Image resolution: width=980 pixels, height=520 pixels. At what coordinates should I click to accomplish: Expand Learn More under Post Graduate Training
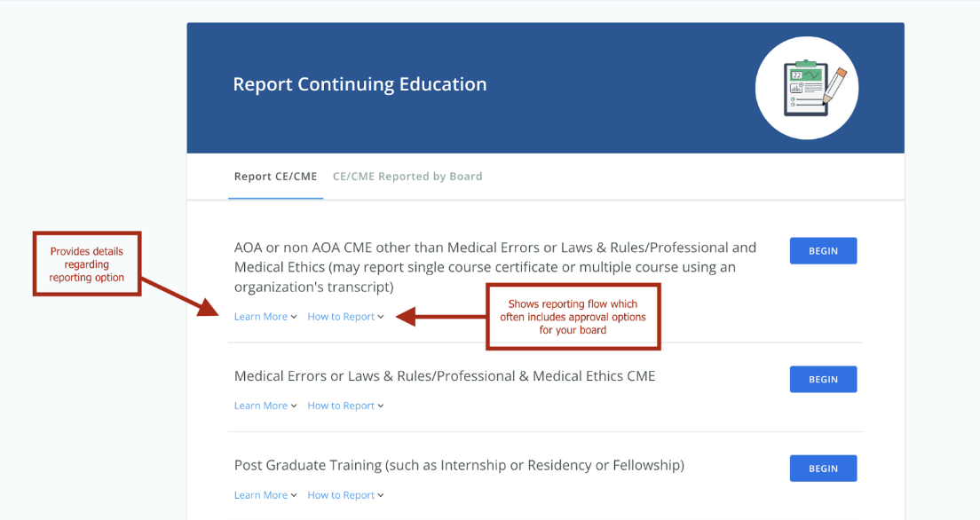pyautogui.click(x=265, y=495)
